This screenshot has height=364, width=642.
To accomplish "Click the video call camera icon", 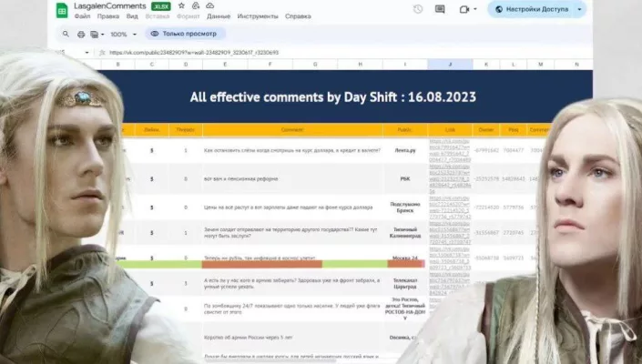I will coord(466,10).
